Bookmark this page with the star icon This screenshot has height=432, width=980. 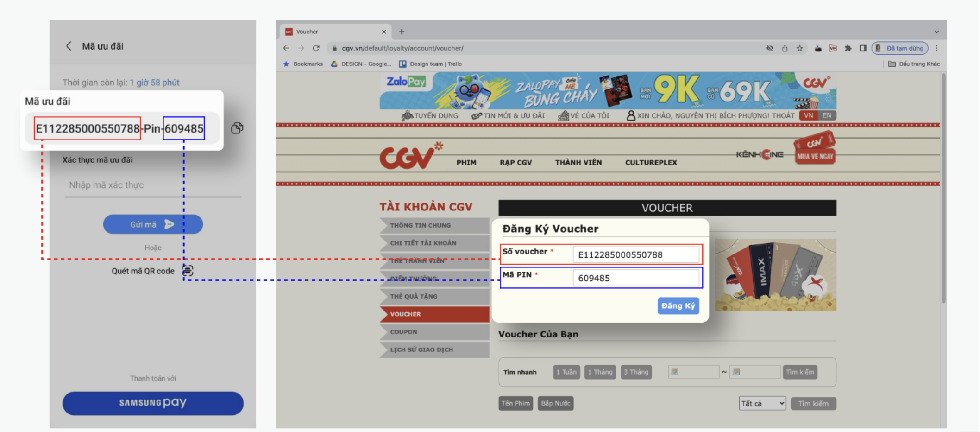pos(799,48)
